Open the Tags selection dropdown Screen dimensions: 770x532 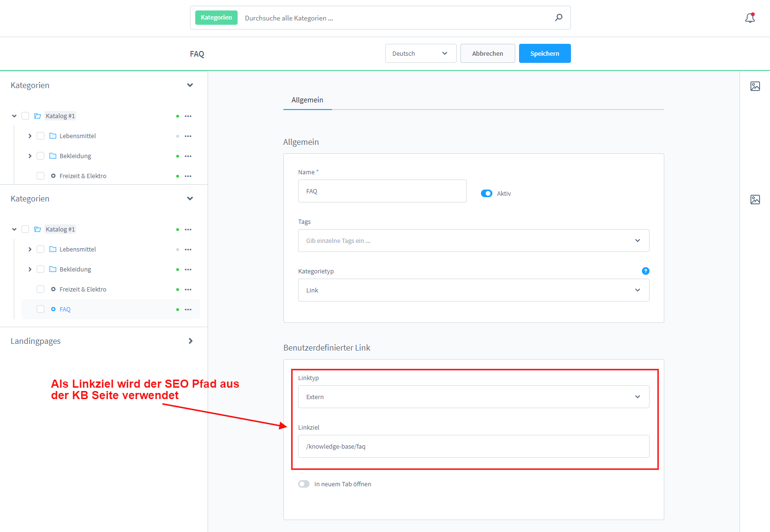pos(474,241)
